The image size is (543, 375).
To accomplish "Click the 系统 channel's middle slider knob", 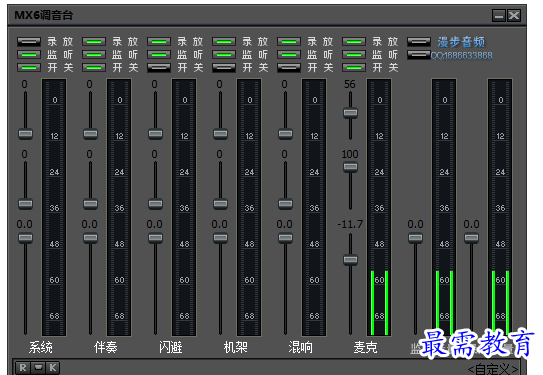I will (25, 204).
